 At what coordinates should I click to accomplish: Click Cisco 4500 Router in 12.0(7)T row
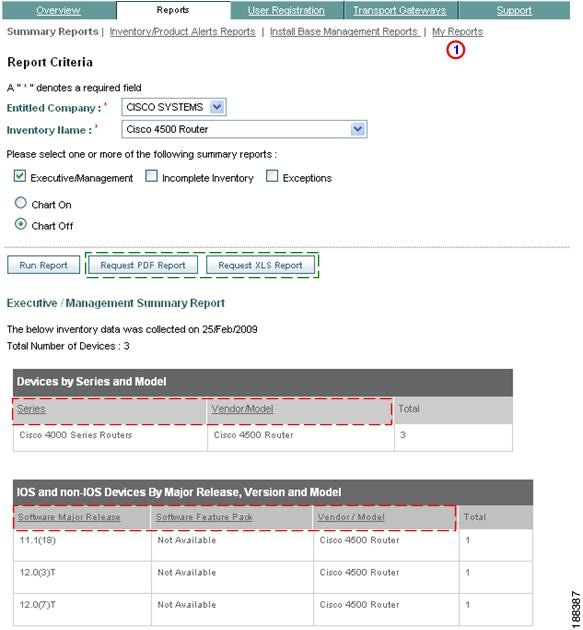360,605
